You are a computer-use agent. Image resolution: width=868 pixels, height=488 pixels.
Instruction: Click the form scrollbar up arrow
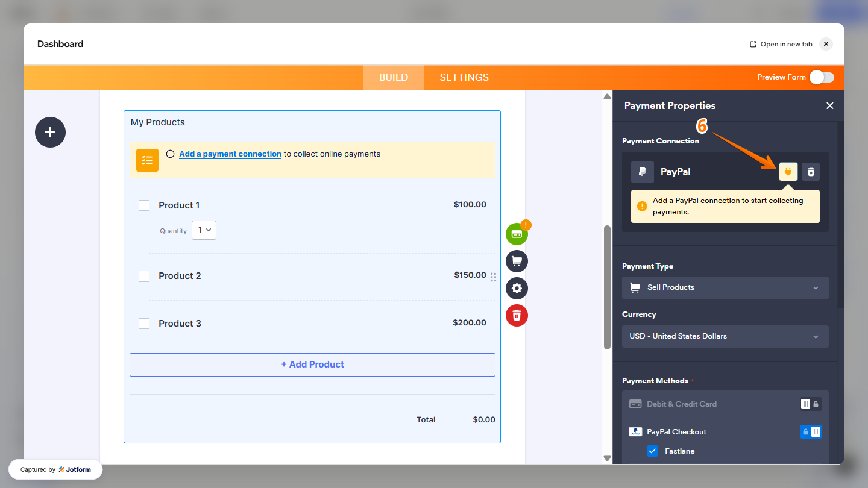pos(607,96)
